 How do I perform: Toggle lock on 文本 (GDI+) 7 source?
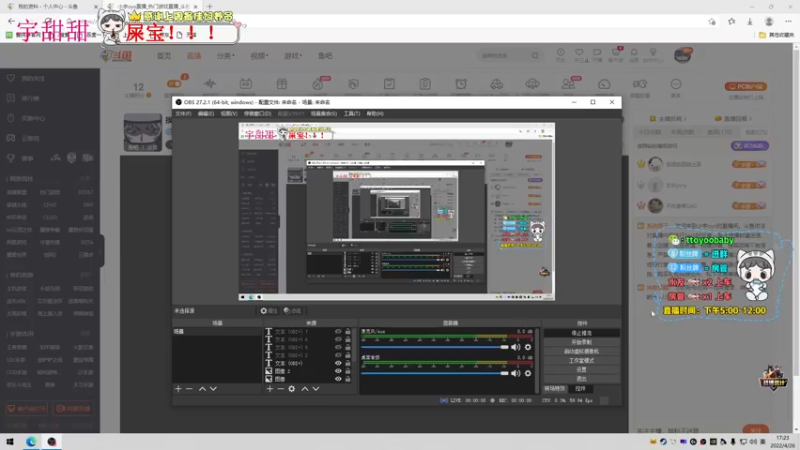coord(348,332)
